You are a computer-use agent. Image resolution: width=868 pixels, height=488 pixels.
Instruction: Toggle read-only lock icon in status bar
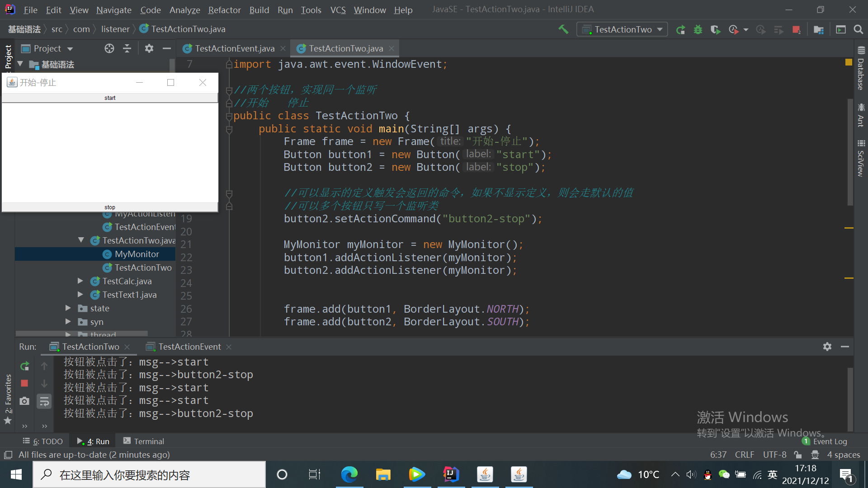798,455
